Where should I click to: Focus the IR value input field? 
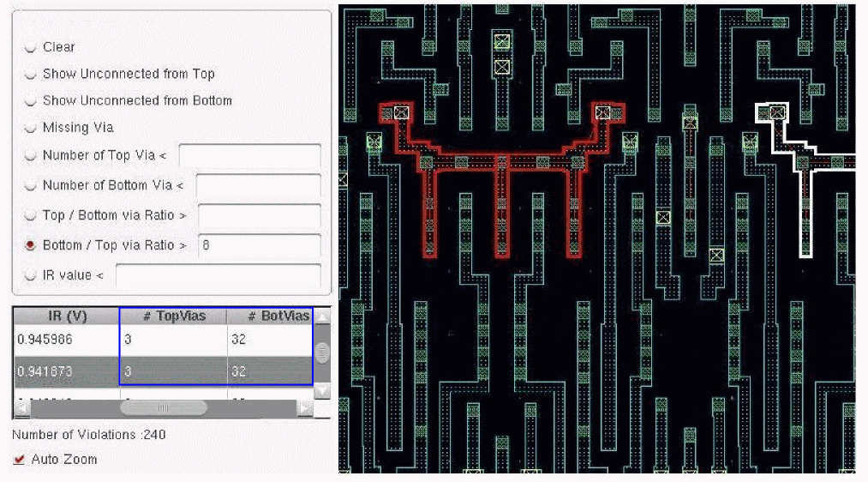(x=218, y=275)
